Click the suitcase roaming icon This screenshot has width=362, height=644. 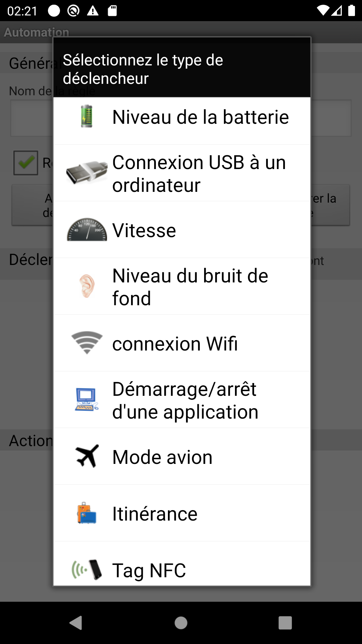pyautogui.click(x=87, y=513)
